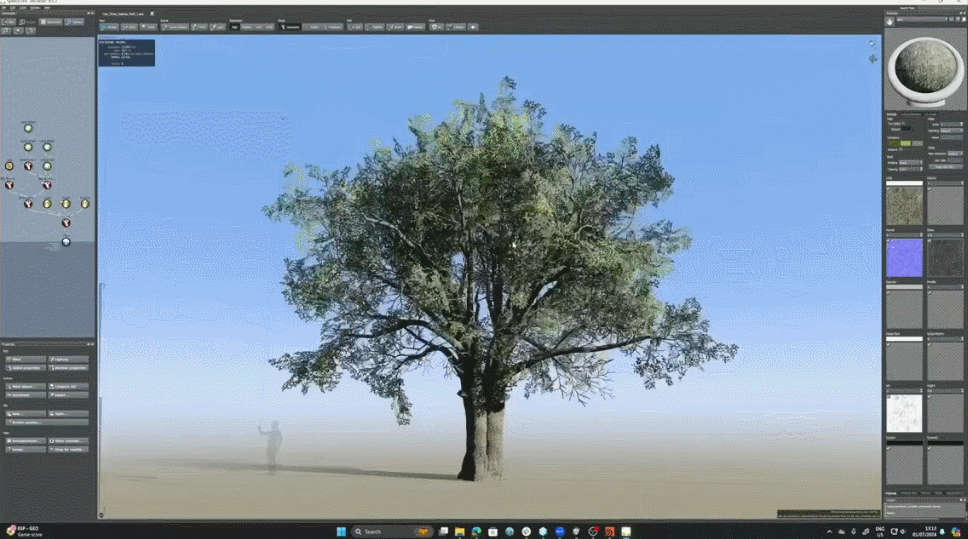Click the white ambient occlusion map thumbnail

coord(904,414)
